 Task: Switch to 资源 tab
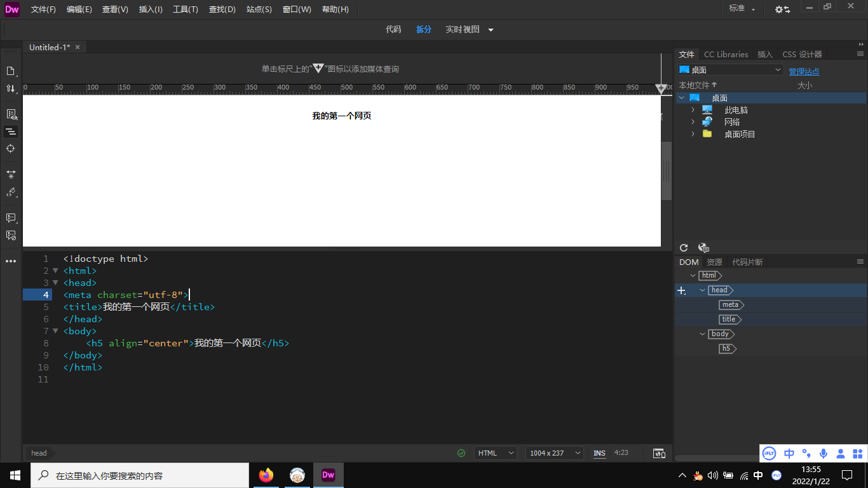point(714,262)
